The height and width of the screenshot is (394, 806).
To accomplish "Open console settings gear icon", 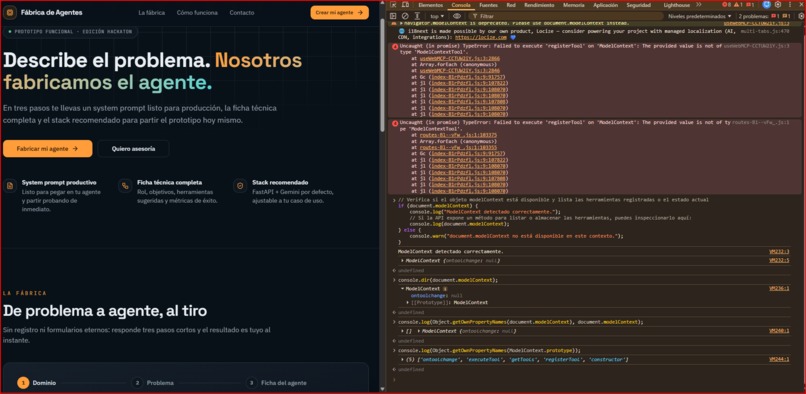I will (x=800, y=16).
